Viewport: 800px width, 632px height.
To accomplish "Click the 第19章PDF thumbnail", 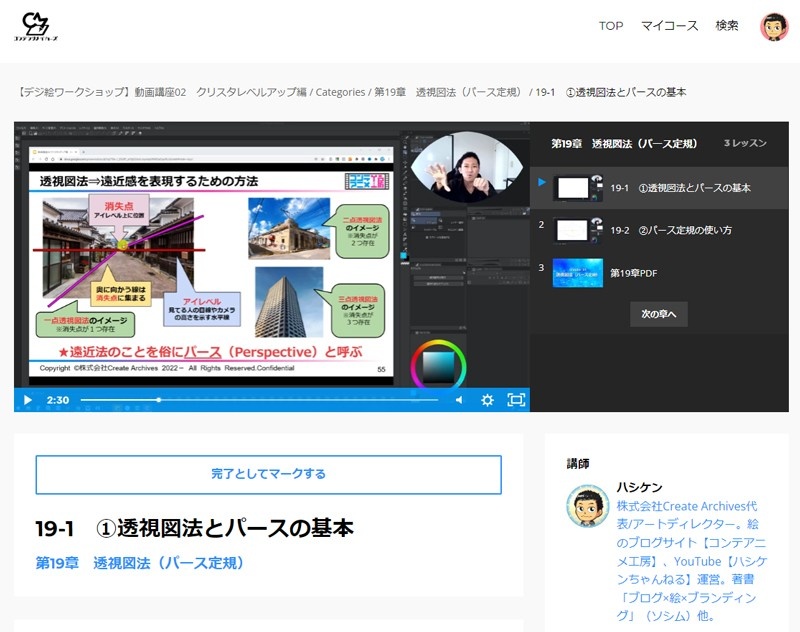I will point(578,273).
